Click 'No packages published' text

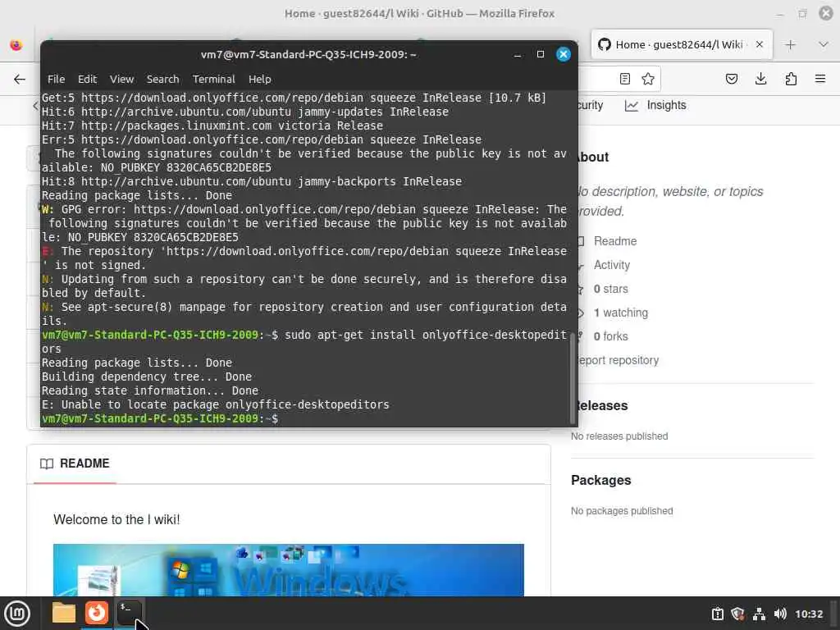(x=622, y=511)
